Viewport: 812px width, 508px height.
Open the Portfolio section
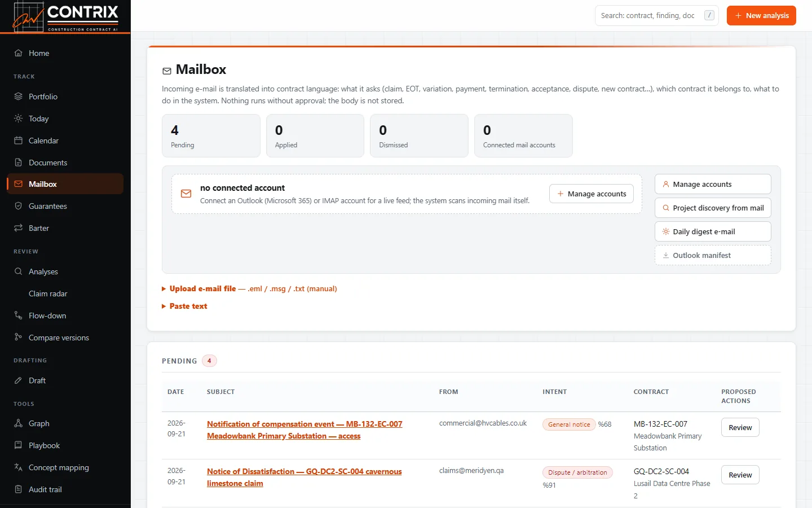click(x=65, y=97)
